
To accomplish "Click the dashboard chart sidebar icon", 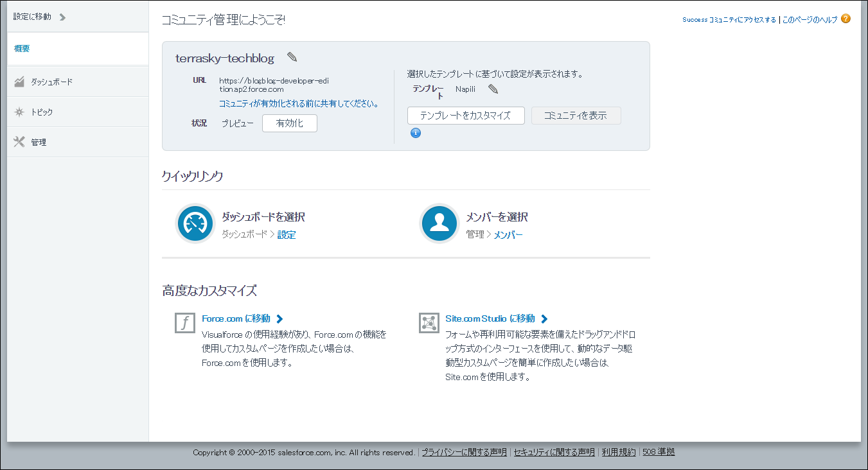I will 19,82.
